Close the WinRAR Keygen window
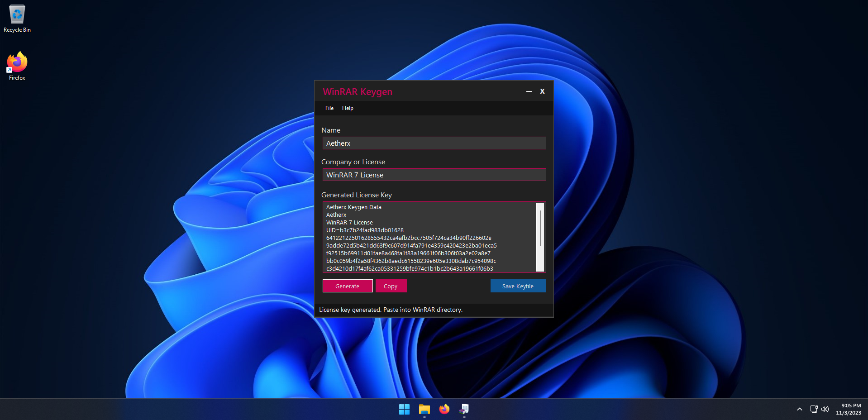The image size is (868, 420). click(542, 91)
